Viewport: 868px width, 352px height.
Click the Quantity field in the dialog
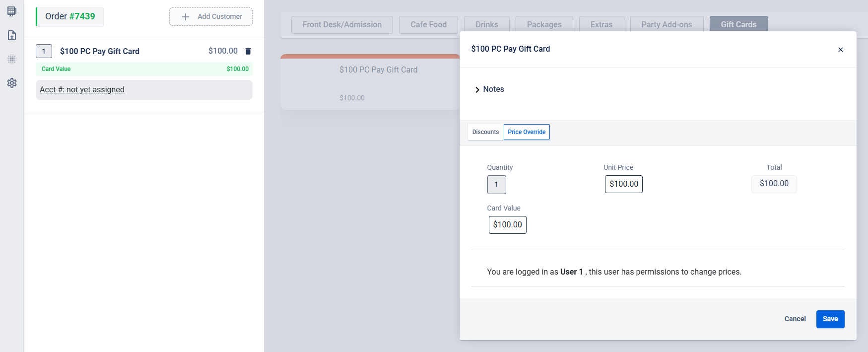[x=496, y=185]
